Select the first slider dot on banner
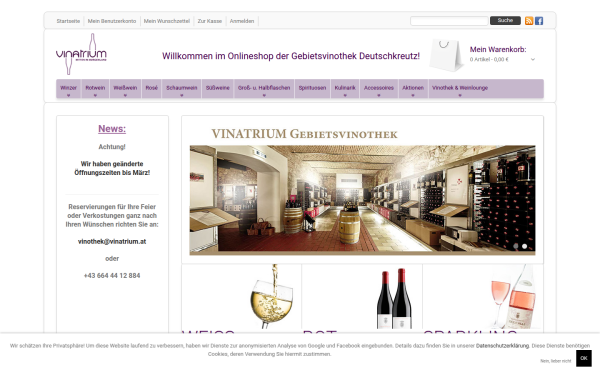 (516, 246)
